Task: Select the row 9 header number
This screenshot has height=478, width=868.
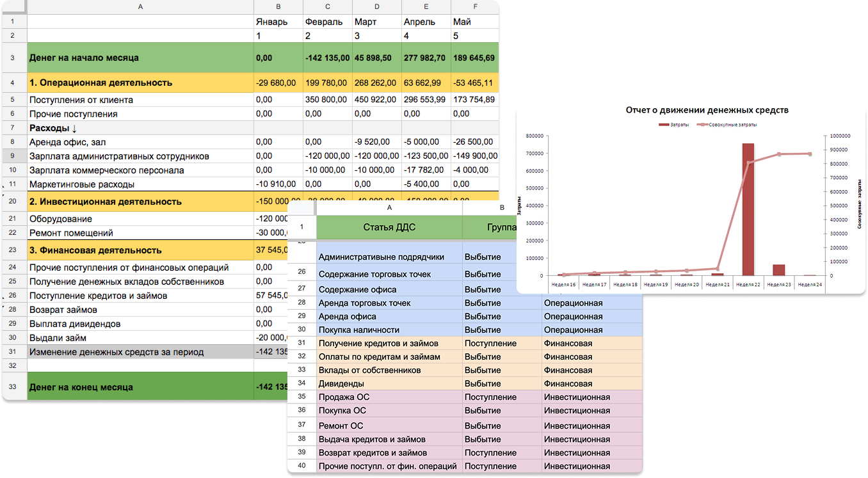Action: (13, 156)
